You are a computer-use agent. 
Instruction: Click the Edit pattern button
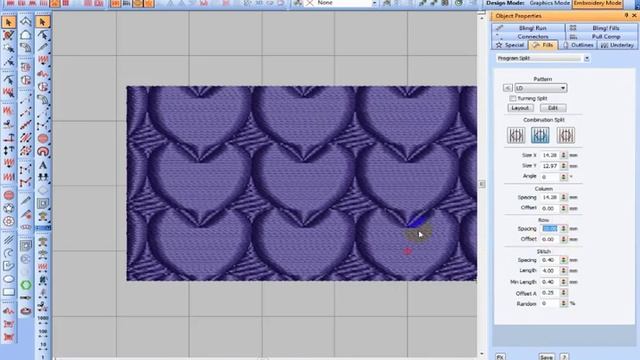553,108
